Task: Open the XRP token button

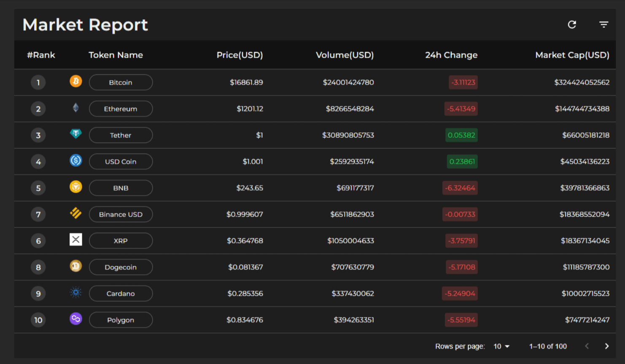Action: click(x=121, y=241)
